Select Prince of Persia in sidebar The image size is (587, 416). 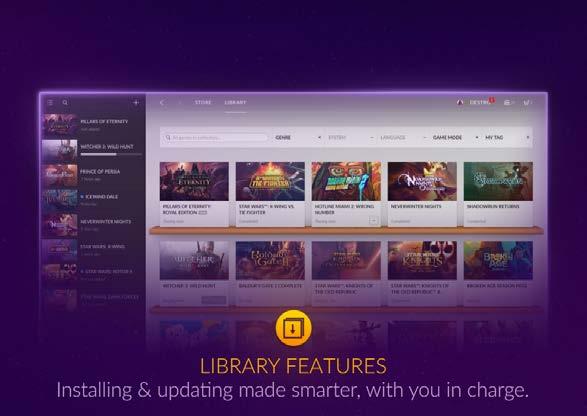93,175
